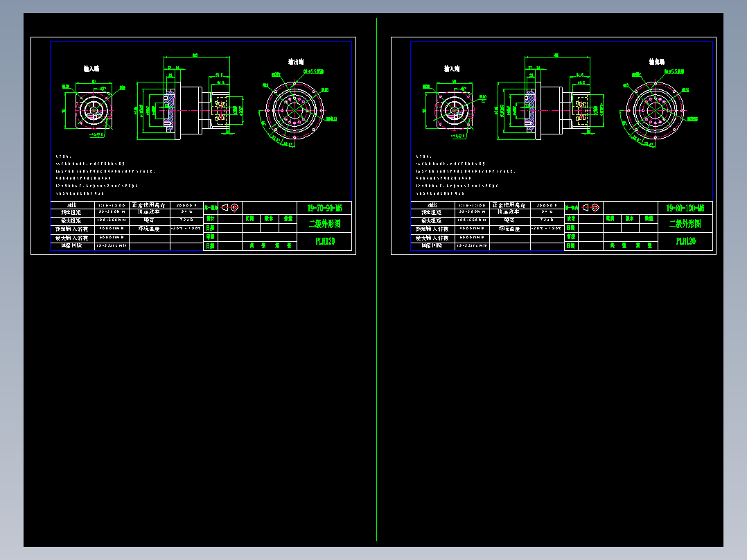Select the input-end view of the right gearbox
This screenshot has height=560, width=747.
pyautogui.click(x=454, y=110)
